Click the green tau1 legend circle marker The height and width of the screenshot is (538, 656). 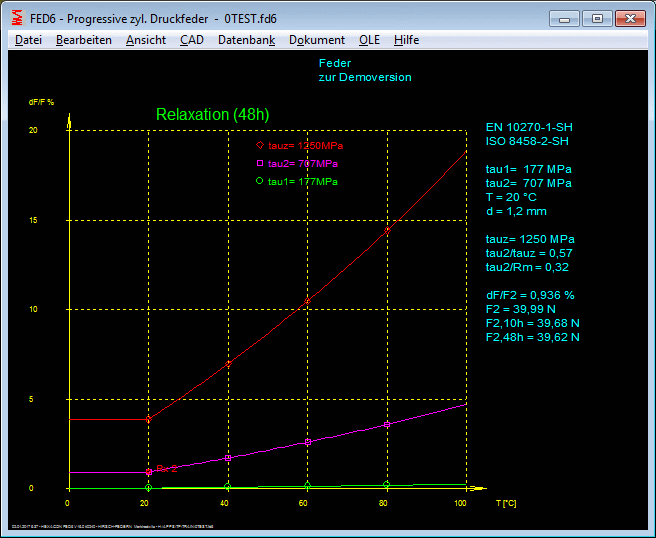pyautogui.click(x=260, y=181)
